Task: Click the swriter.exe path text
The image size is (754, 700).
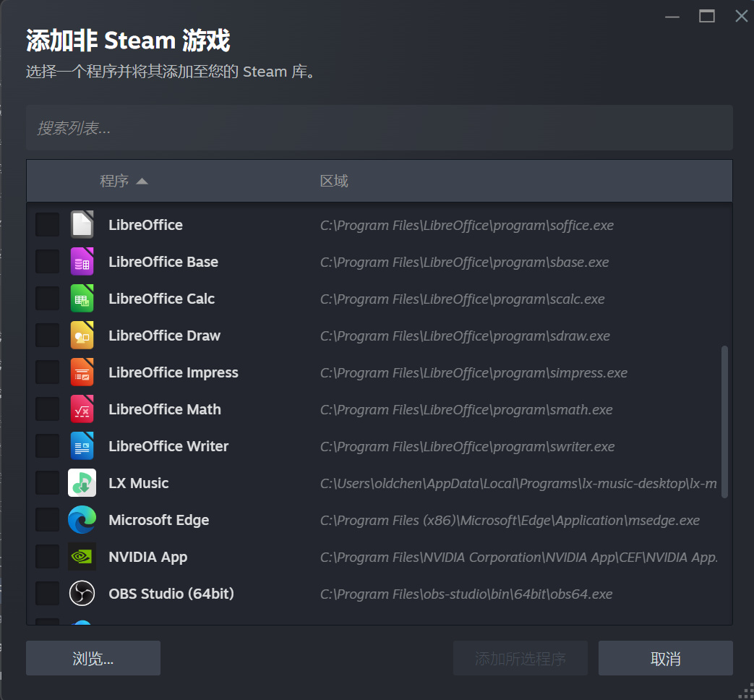Action: click(468, 447)
